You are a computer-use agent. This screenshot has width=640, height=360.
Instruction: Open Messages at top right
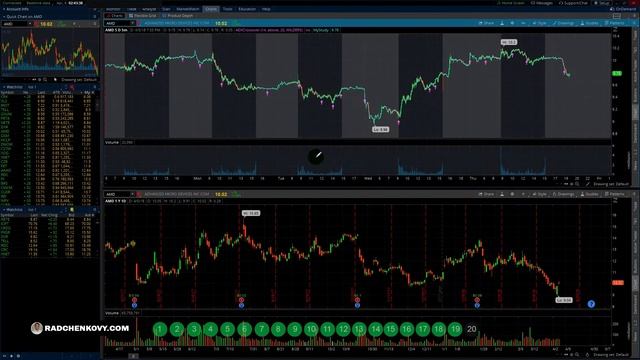[542, 3]
